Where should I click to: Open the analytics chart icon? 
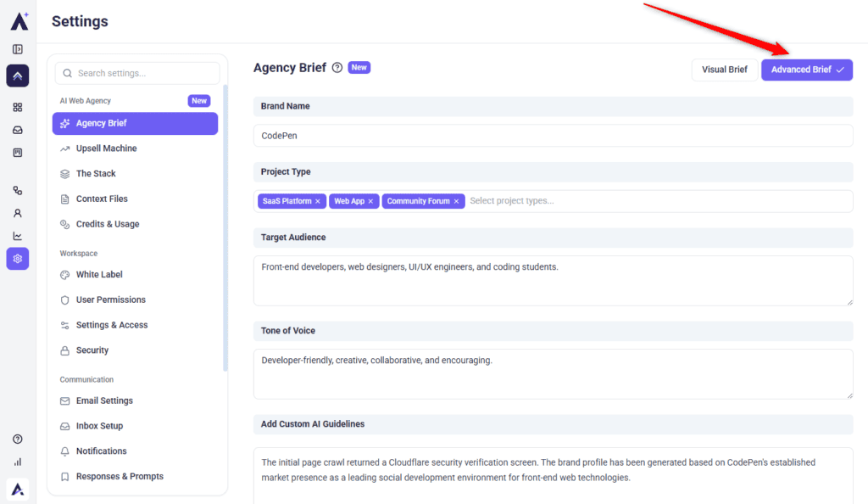point(18,236)
